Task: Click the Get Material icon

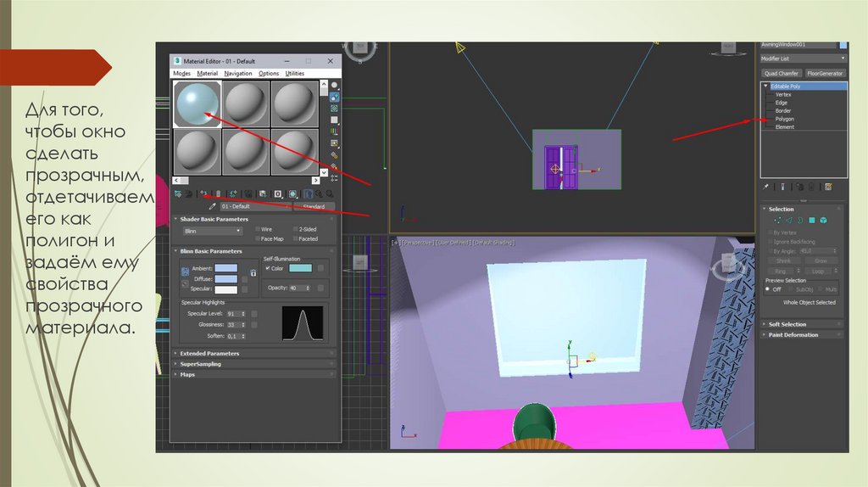Action: pyautogui.click(x=177, y=194)
